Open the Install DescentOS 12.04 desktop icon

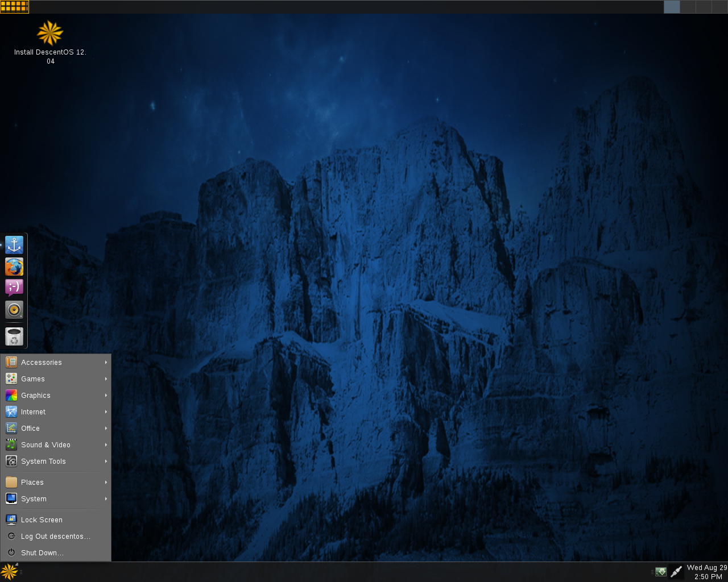click(x=50, y=43)
